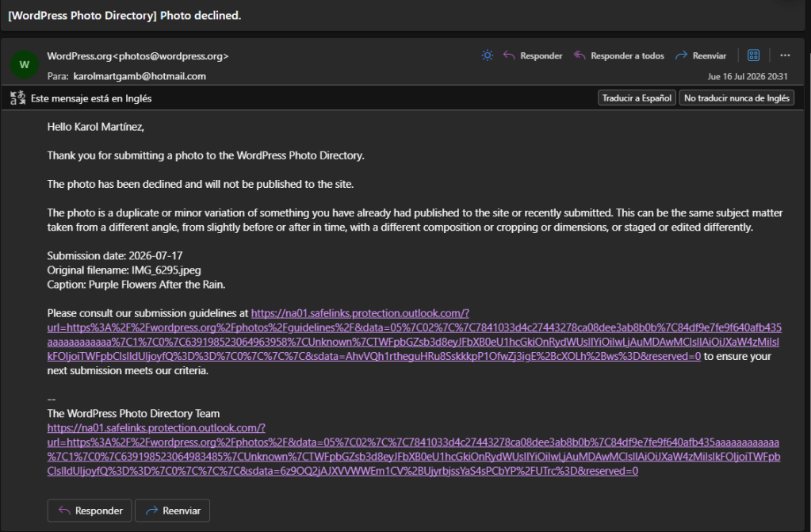Screen dimensions: 811x532
Task: Open the submission guidelines safelinks URL
Action: click(414, 335)
